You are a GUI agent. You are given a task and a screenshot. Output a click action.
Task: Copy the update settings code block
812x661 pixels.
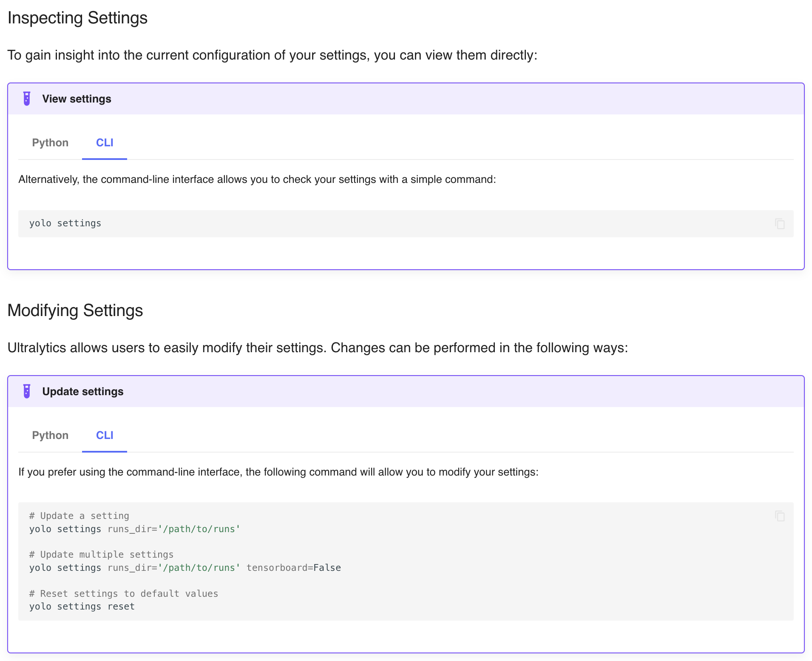[781, 516]
